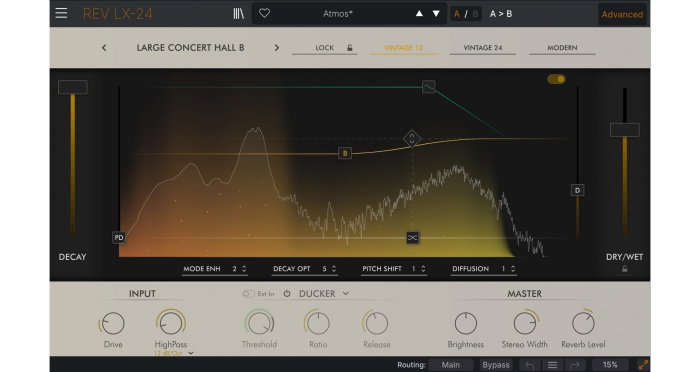Open the history list icon
This screenshot has height=372, width=700.
pyautogui.click(x=552, y=365)
